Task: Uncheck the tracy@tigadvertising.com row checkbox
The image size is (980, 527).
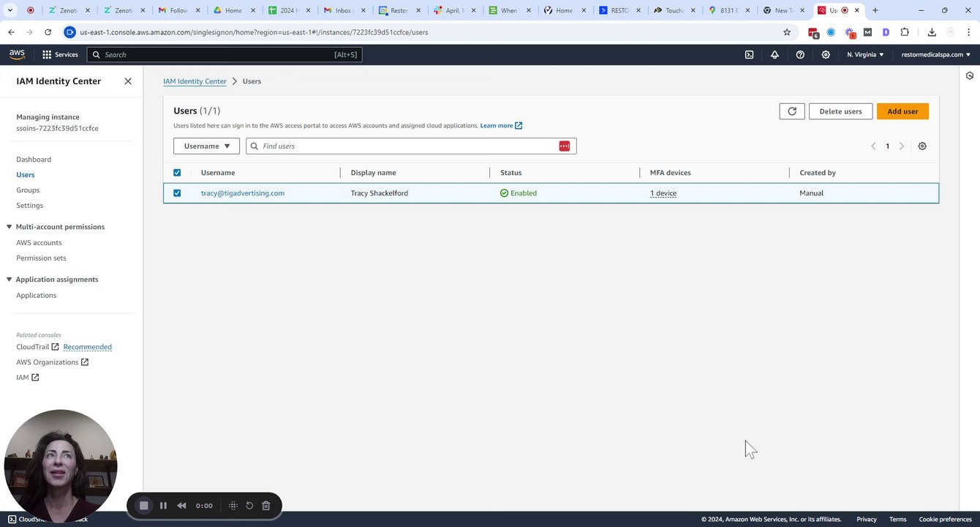Action: 177,193
